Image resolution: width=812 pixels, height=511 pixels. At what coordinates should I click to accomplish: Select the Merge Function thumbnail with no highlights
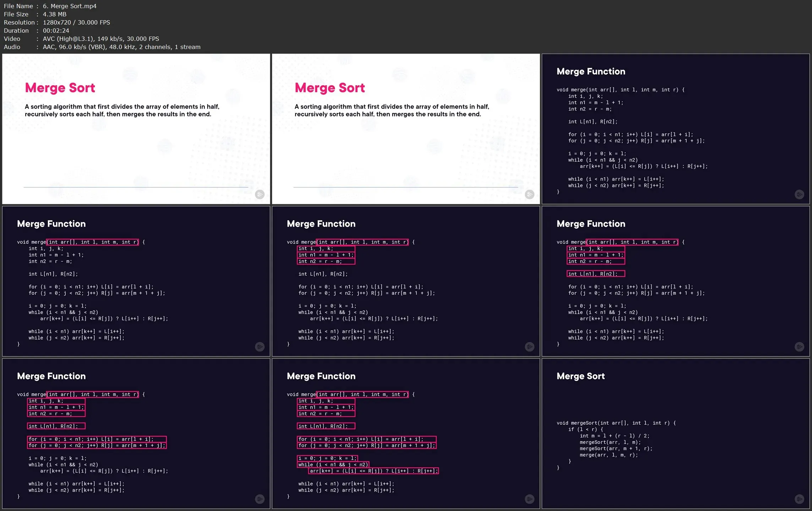(x=676, y=129)
